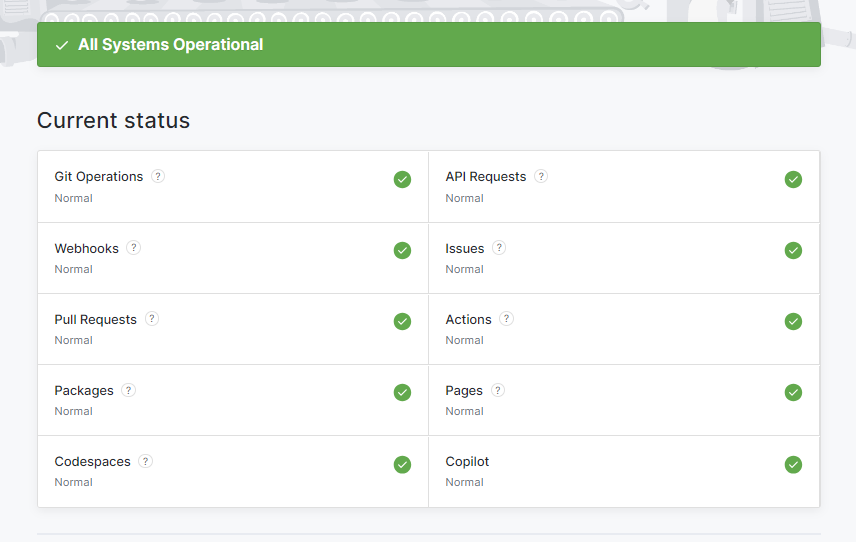Click the question mark beside Issues
The height and width of the screenshot is (542, 856).
(x=499, y=248)
